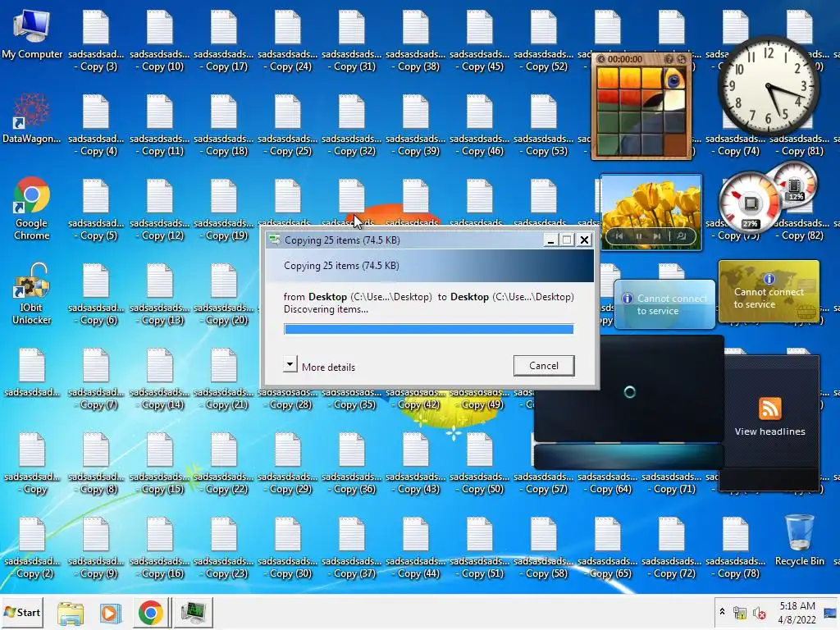Select file labeled Copy (78)

point(735,548)
